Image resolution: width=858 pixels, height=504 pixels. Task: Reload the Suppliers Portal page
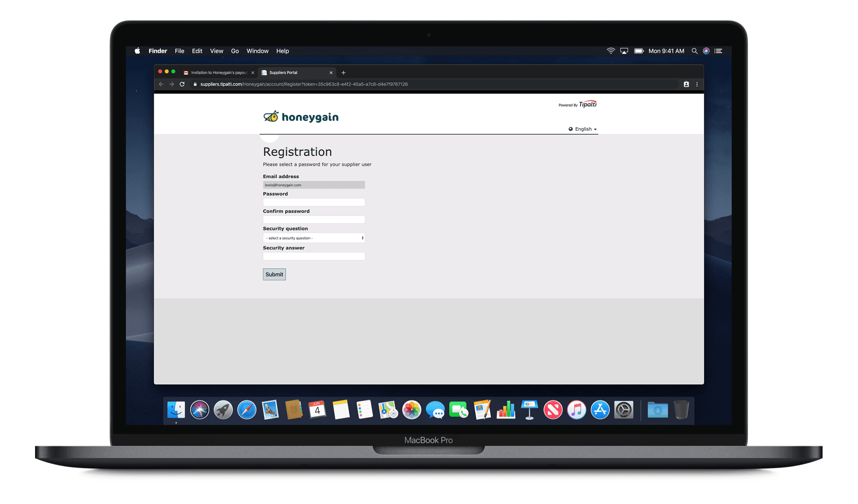[182, 84]
